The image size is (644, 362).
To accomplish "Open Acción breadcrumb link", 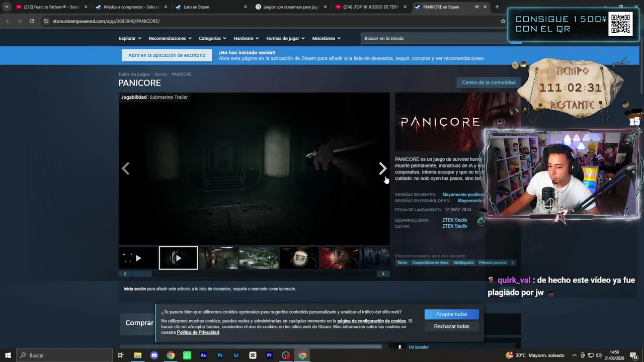I will pyautogui.click(x=160, y=74).
